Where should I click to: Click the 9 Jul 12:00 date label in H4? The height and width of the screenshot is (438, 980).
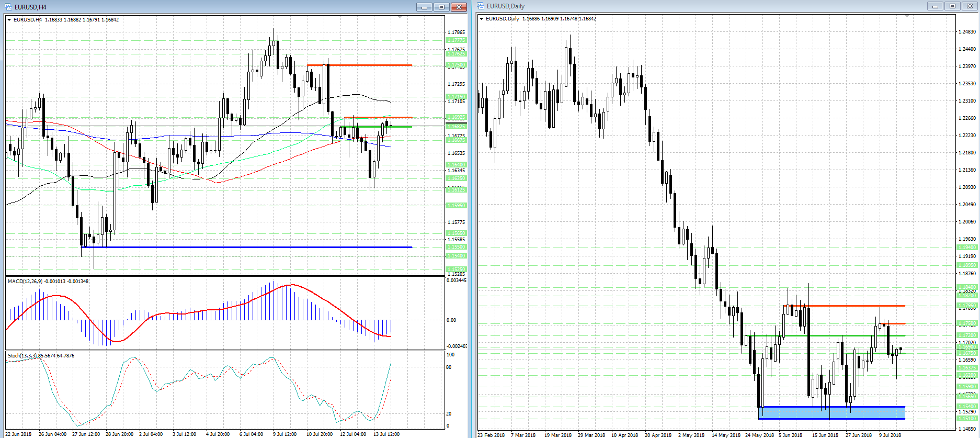pos(284,434)
